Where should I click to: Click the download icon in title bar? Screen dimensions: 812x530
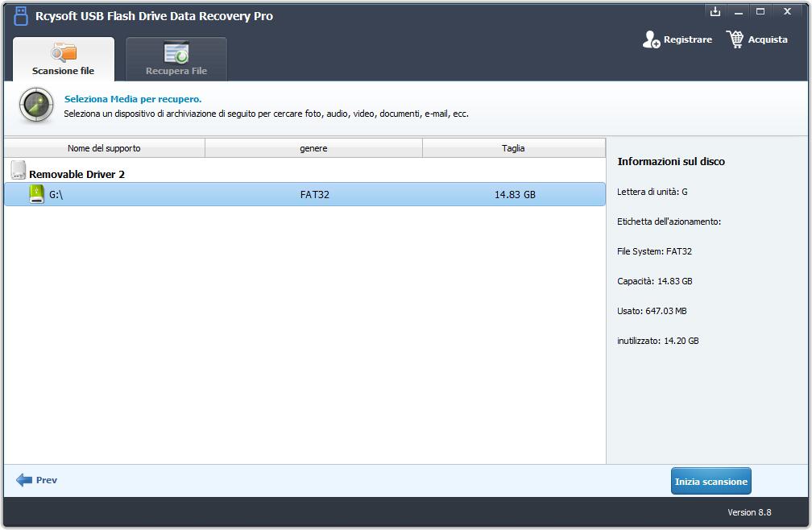click(715, 11)
